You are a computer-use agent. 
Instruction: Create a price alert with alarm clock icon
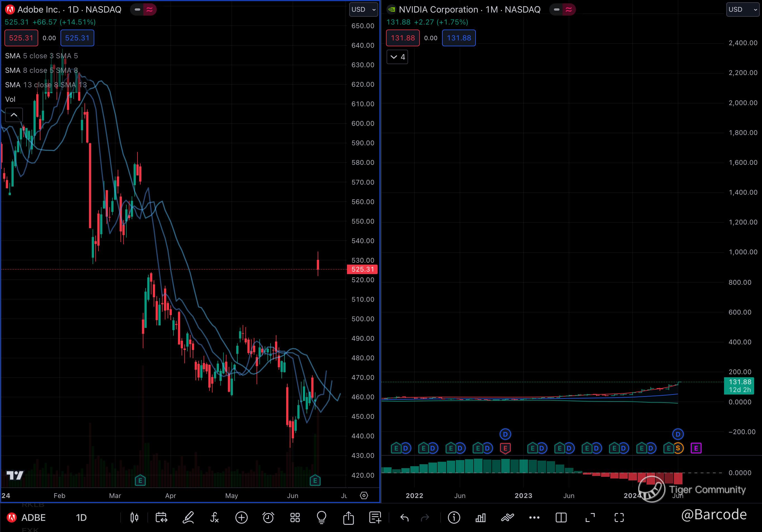point(268,518)
